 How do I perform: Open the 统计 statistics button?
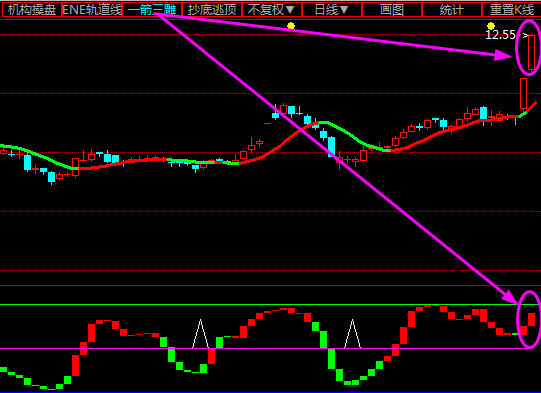pos(452,10)
